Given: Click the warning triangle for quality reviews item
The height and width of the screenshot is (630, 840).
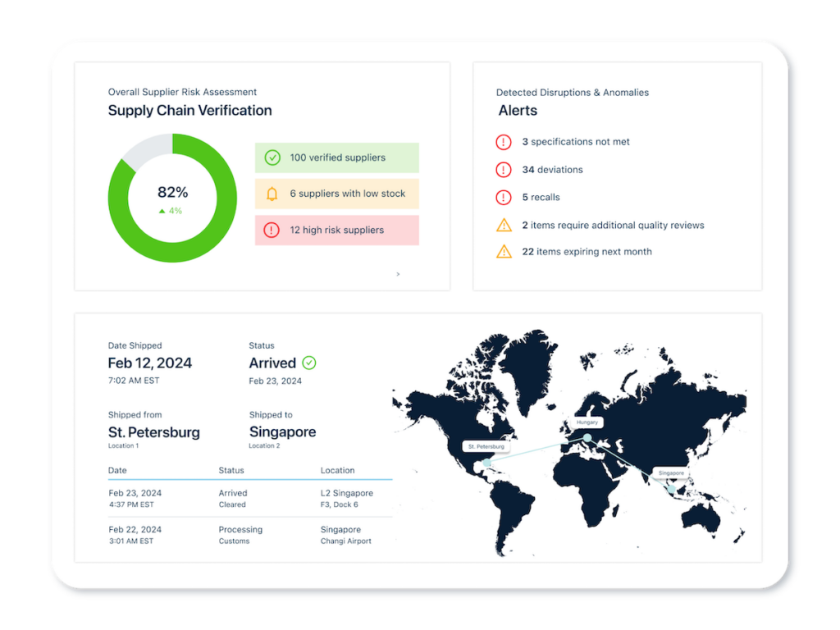Looking at the screenshot, I should tap(504, 225).
